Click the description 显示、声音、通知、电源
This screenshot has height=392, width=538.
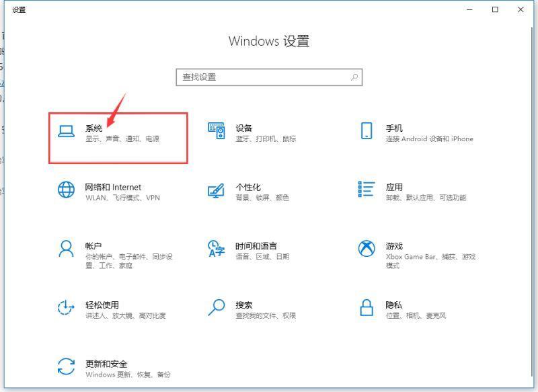click(122, 139)
